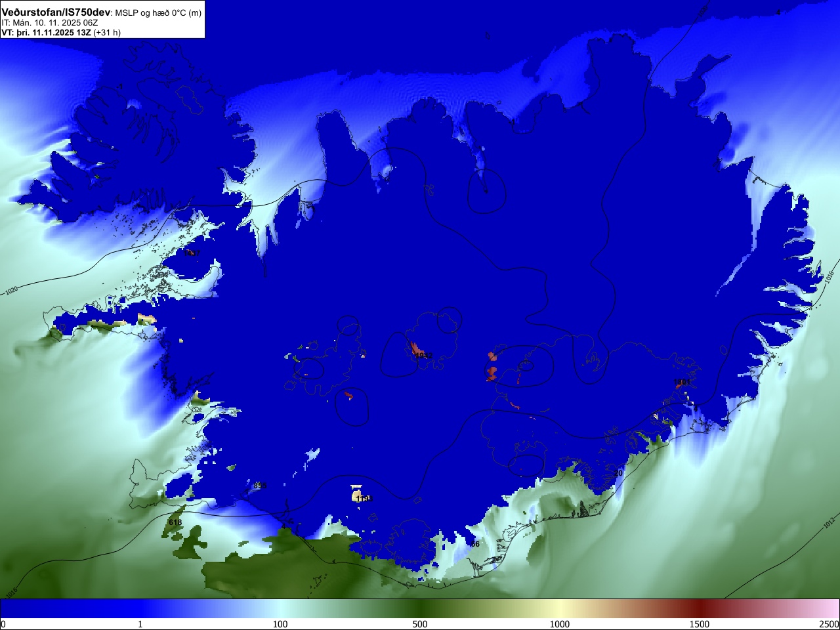Click the '1020' isobar label on the west side
This screenshot has width=840, height=630.
[x=12, y=290]
